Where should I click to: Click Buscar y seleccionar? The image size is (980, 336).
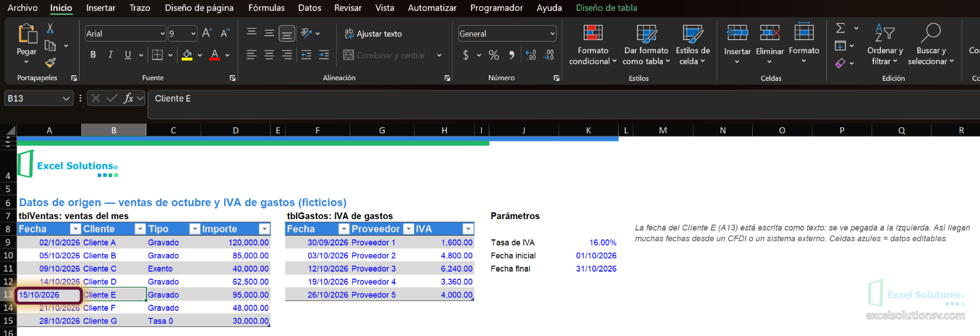pos(931,45)
